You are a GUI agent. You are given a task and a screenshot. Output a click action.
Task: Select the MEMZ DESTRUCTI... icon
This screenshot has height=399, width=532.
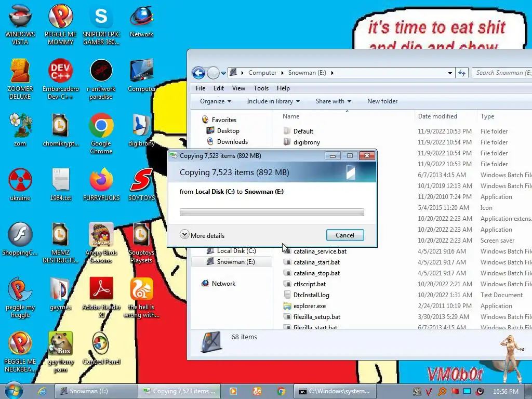(60, 242)
